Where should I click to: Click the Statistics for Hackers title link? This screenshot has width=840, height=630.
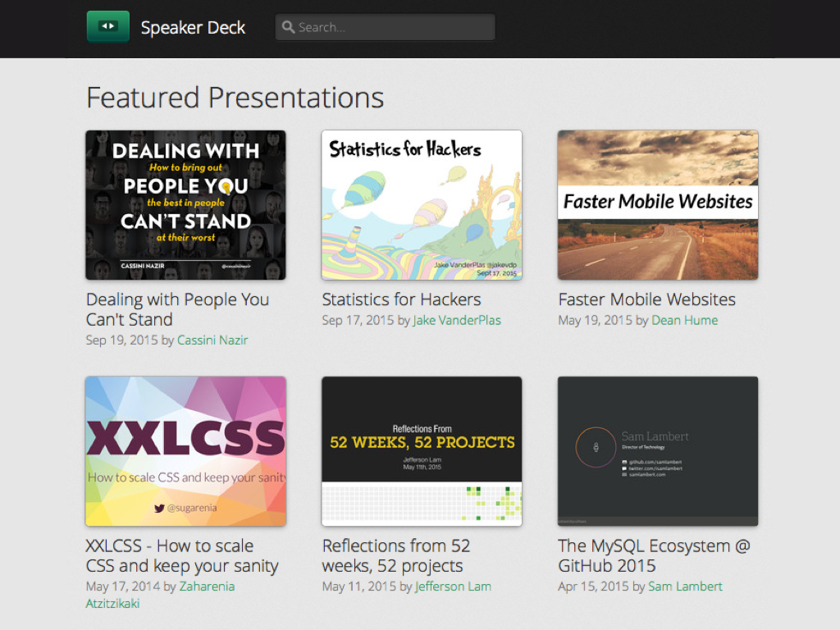pyautogui.click(x=401, y=299)
